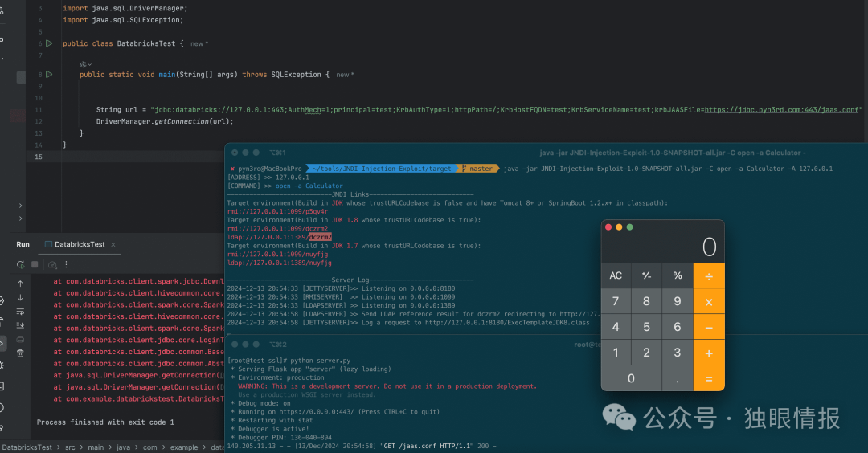Click the Run tool window title
The width and height of the screenshot is (868, 453).
tap(23, 244)
